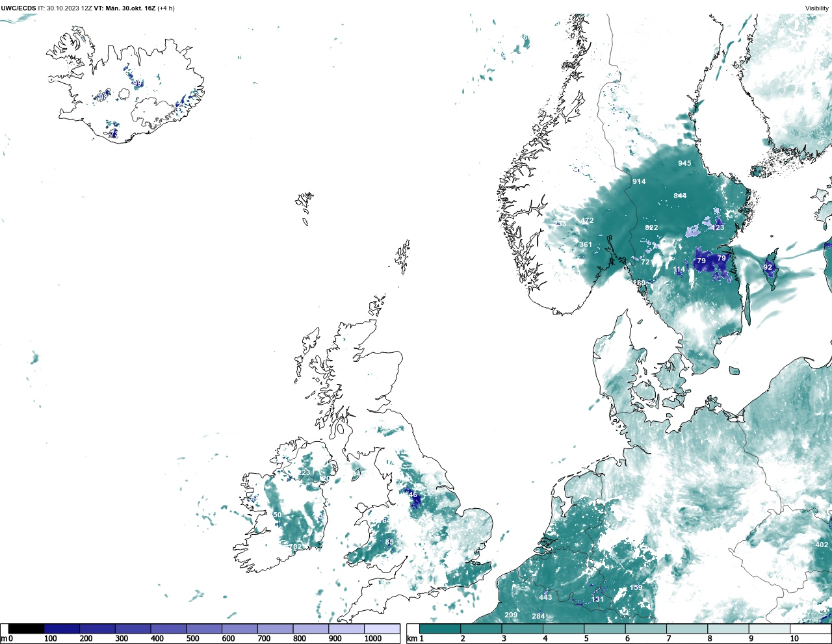832x644 pixels.
Task: Select the dark teal swatch between km 1 and 2
Action: point(440,628)
